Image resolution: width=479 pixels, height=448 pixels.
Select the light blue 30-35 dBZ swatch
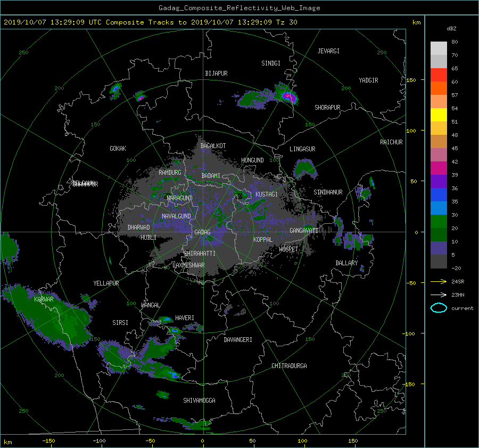click(x=439, y=208)
